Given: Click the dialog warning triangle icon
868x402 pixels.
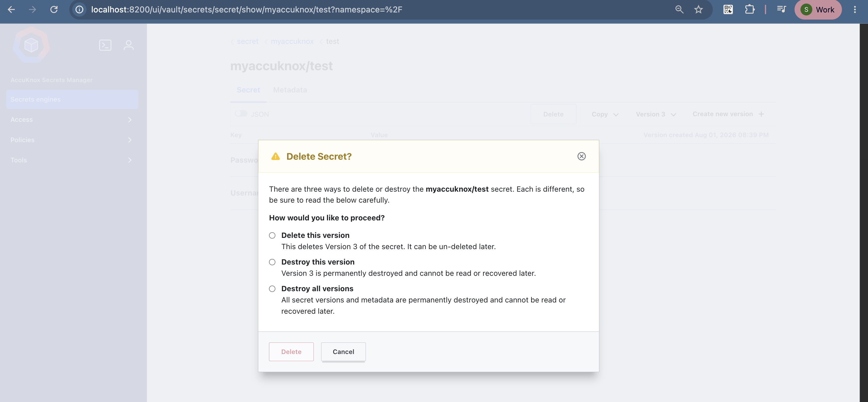Looking at the screenshot, I should tap(276, 156).
